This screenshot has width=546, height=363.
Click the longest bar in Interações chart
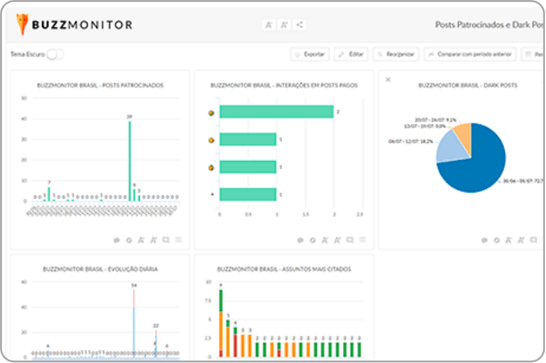coord(277,112)
